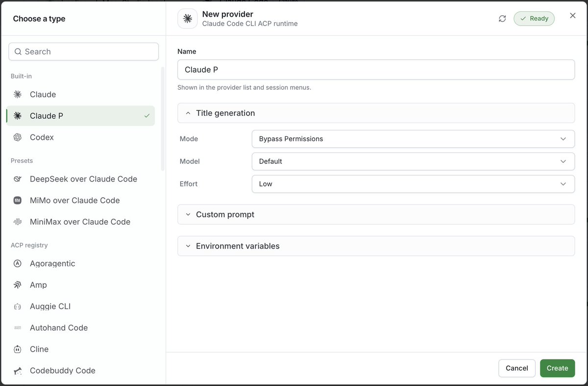Screen dimensions: 588x386
Task: Click the Agoragentic circled-A icon
Action: (18, 263)
